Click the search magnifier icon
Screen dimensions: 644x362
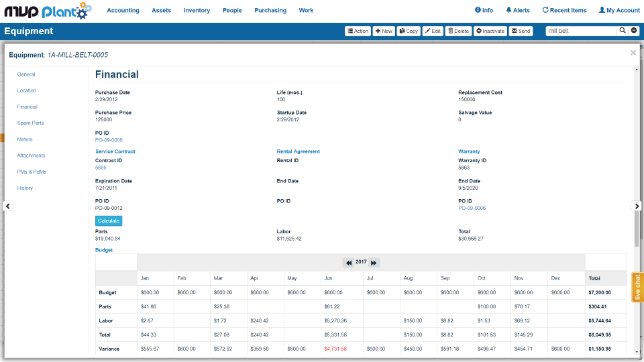point(623,31)
